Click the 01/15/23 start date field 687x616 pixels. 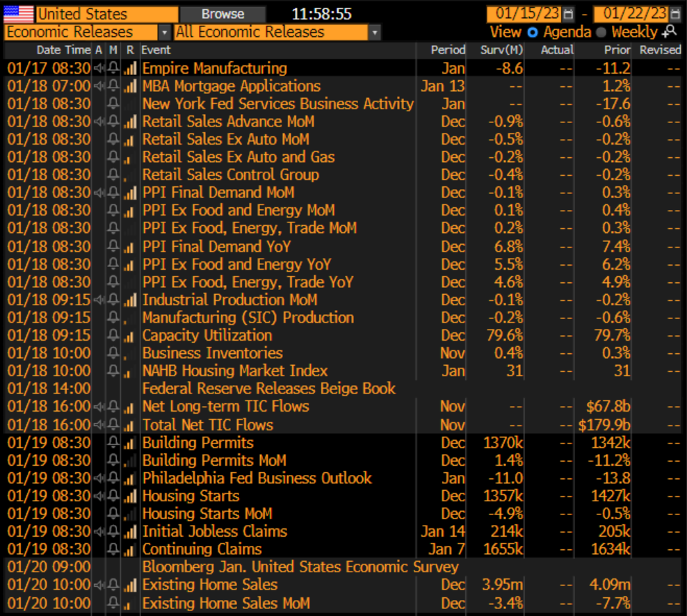coord(524,14)
